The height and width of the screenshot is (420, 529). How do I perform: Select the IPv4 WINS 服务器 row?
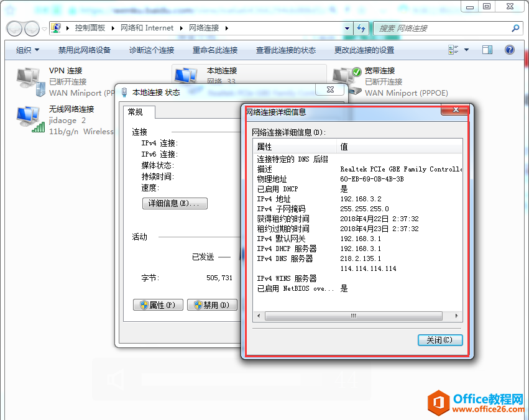tap(357, 278)
